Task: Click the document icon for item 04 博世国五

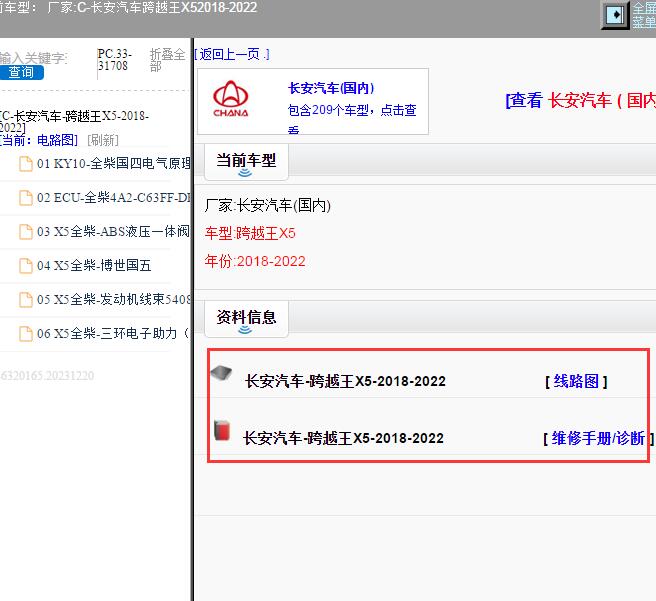Action: [26, 266]
